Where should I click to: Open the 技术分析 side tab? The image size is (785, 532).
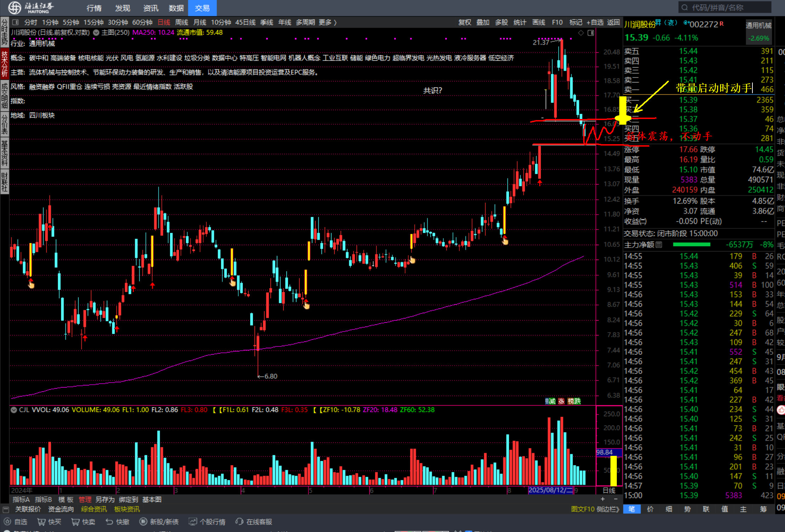click(4, 64)
